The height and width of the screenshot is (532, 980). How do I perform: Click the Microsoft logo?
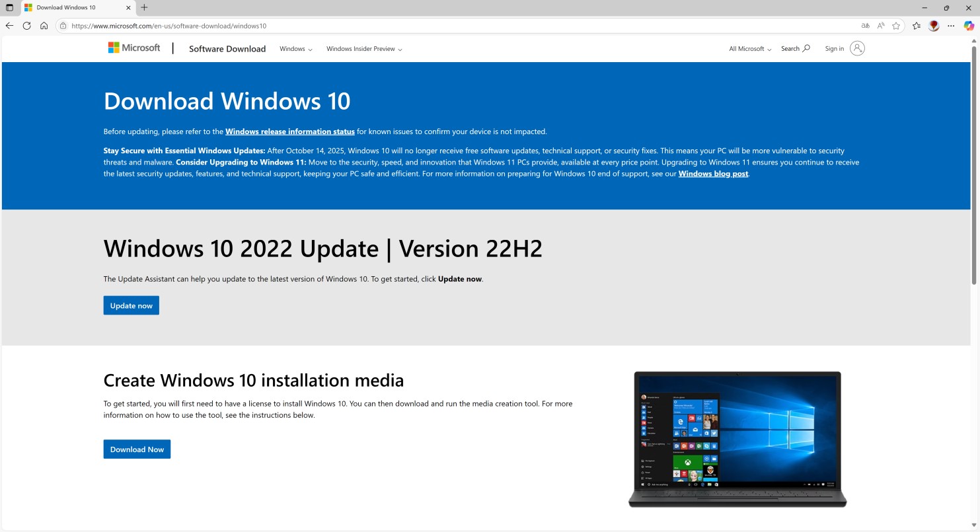(134, 48)
